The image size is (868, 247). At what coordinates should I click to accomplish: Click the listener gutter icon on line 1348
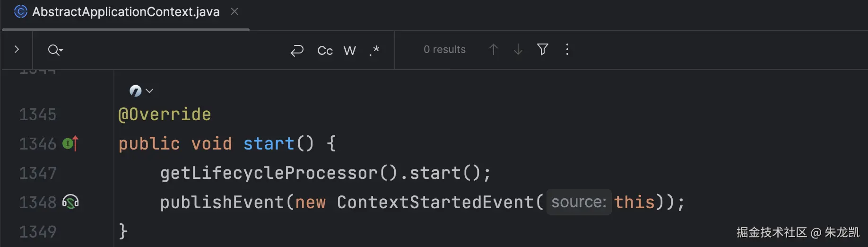click(x=70, y=202)
